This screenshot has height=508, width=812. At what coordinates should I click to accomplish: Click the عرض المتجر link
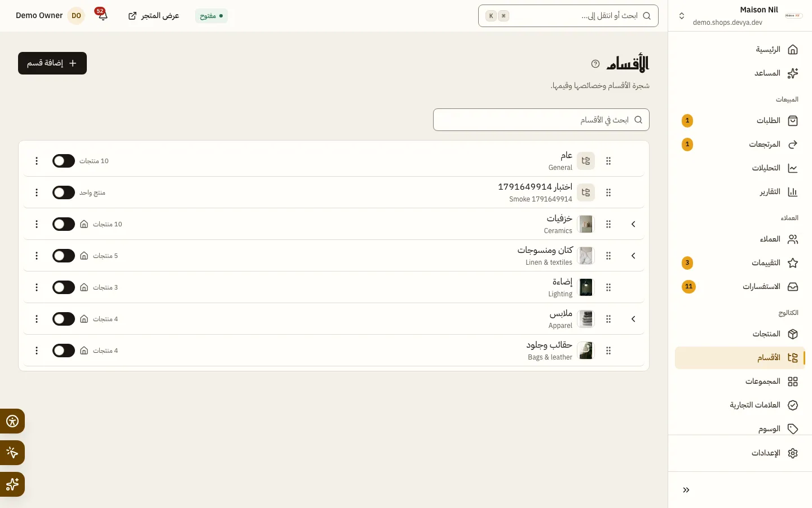153,16
